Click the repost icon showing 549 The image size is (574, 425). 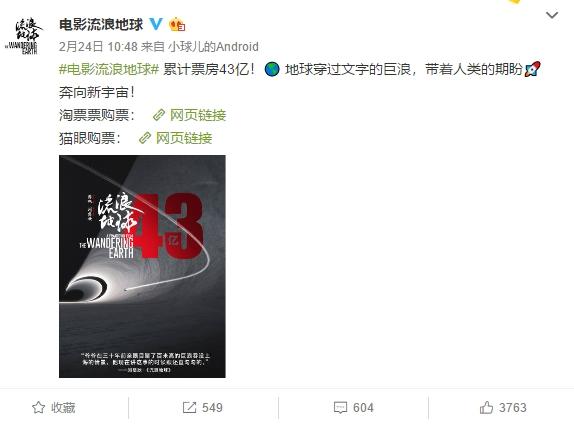pos(189,407)
